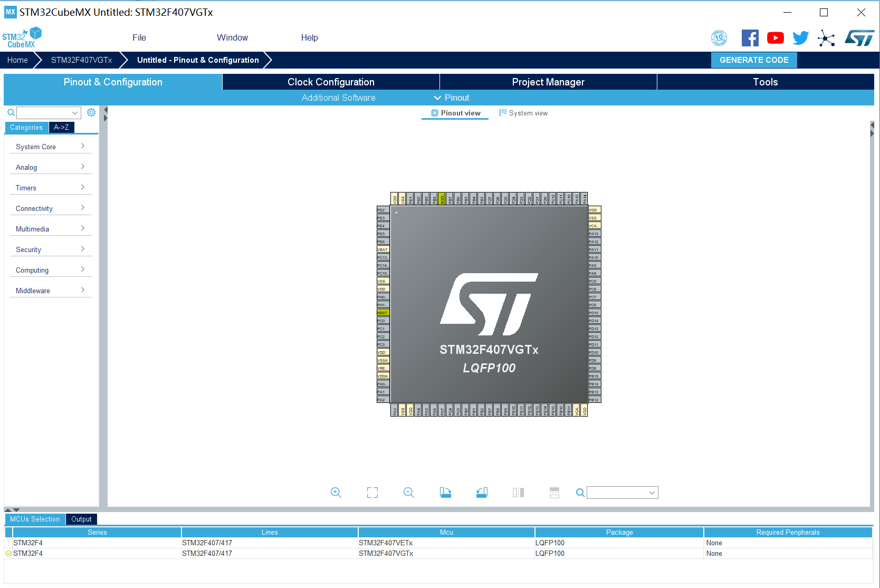Viewport: 880px width, 588px height.
Task: Expand the Connectivity category
Action: tap(50, 208)
